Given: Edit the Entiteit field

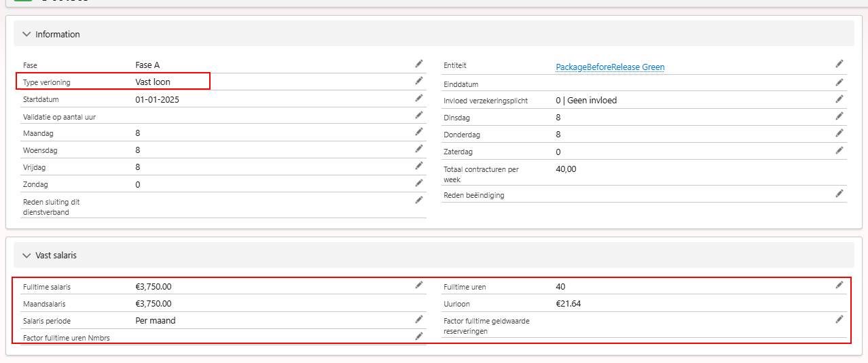Looking at the screenshot, I should click(x=839, y=64).
